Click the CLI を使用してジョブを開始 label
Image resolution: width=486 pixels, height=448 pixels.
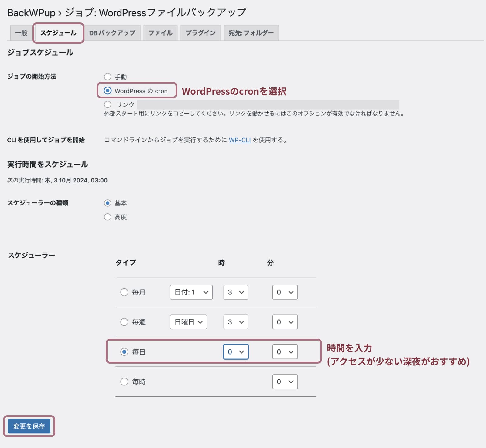point(46,140)
